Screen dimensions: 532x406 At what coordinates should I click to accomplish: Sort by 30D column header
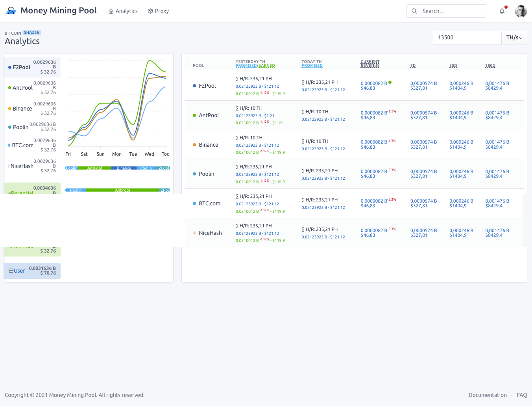tap(453, 66)
